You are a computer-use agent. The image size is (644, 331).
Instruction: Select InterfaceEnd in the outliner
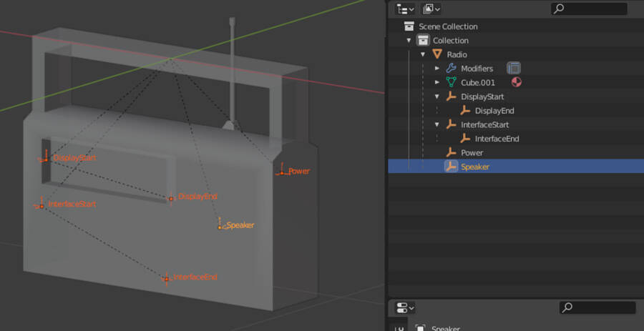pyautogui.click(x=497, y=139)
